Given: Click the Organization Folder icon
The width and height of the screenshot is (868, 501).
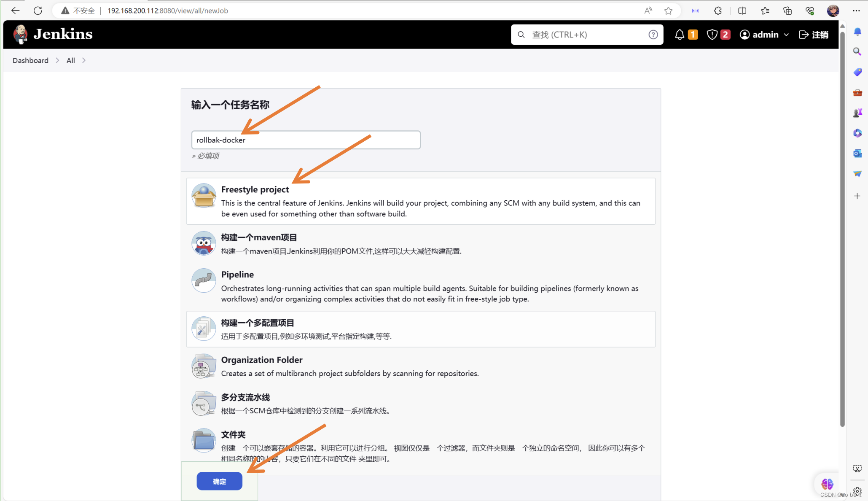Looking at the screenshot, I should (204, 366).
